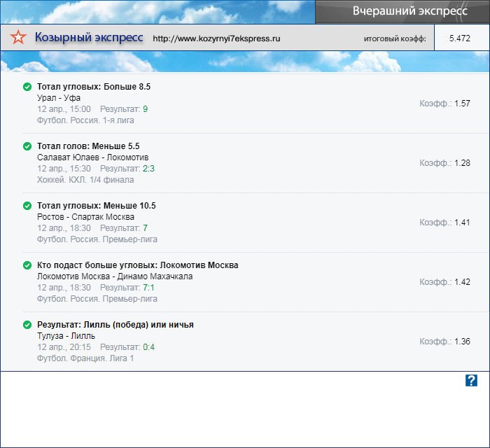Select the total coefficient value 5.472
490x448 pixels.
click(460, 38)
